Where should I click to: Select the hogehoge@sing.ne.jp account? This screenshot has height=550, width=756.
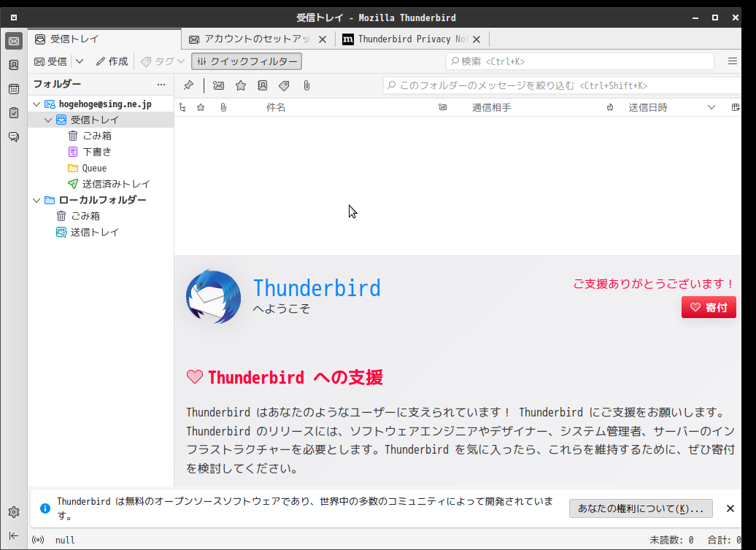pyautogui.click(x=101, y=104)
